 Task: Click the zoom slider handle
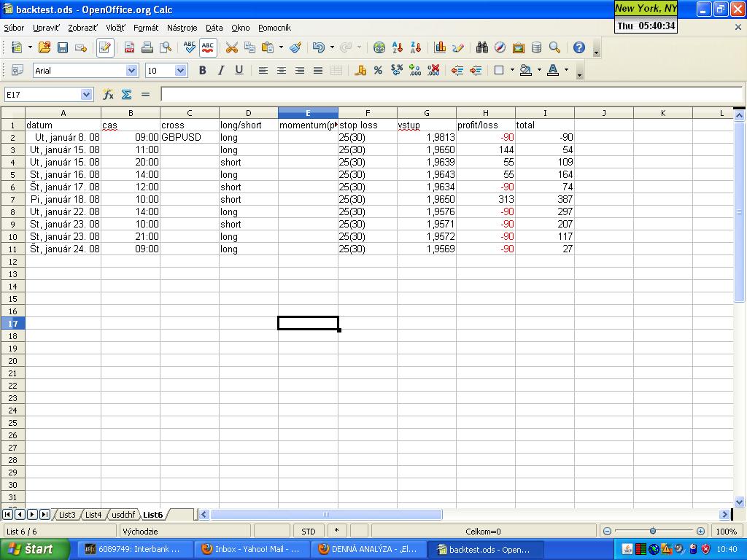(653, 531)
